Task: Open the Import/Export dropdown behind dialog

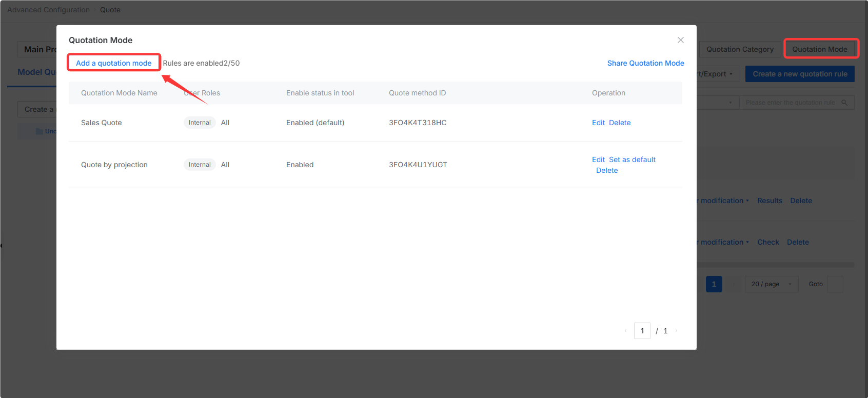Action: 718,74
